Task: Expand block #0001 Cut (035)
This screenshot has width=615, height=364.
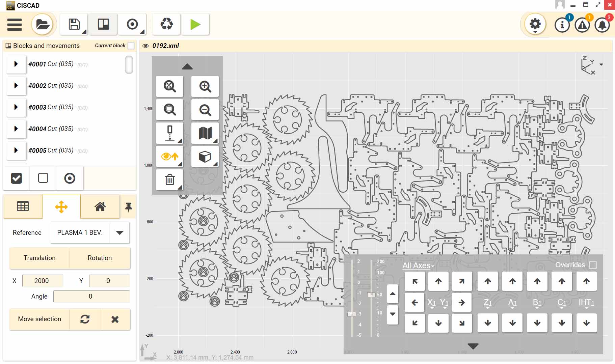Action: coord(16,64)
